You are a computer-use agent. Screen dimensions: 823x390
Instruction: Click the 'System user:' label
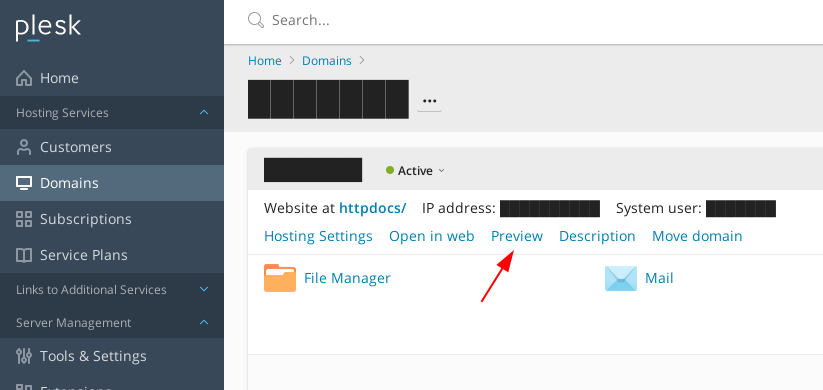coord(658,208)
